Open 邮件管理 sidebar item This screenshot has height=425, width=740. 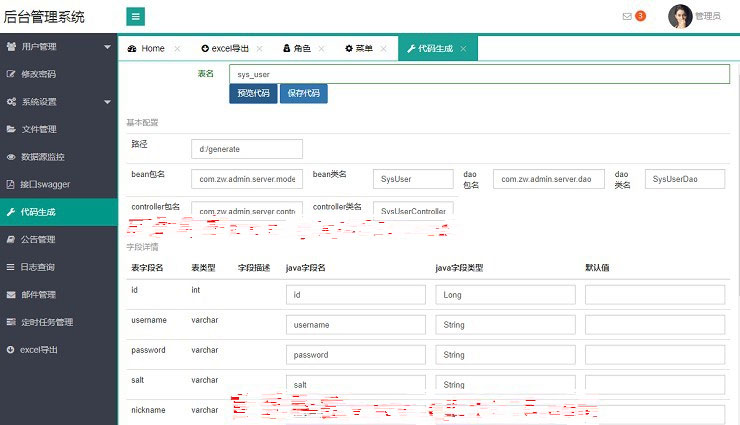coord(38,295)
